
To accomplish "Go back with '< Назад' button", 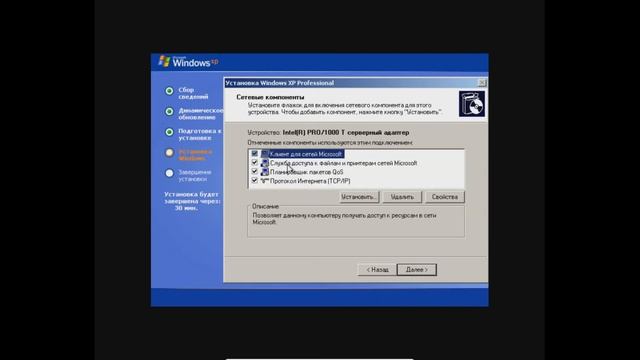I will tap(377, 270).
